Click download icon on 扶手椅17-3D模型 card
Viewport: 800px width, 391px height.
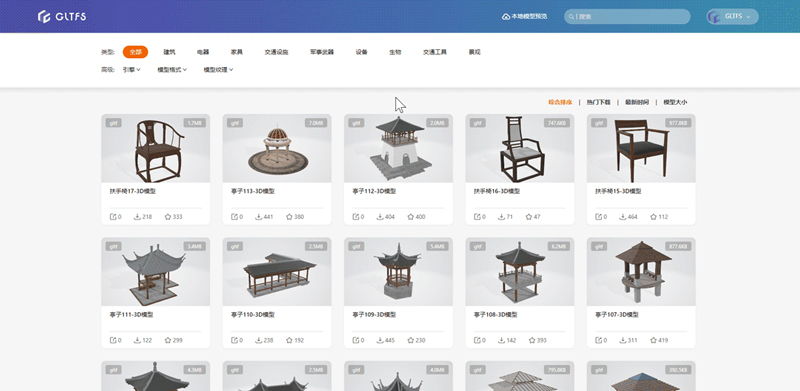pos(137,216)
